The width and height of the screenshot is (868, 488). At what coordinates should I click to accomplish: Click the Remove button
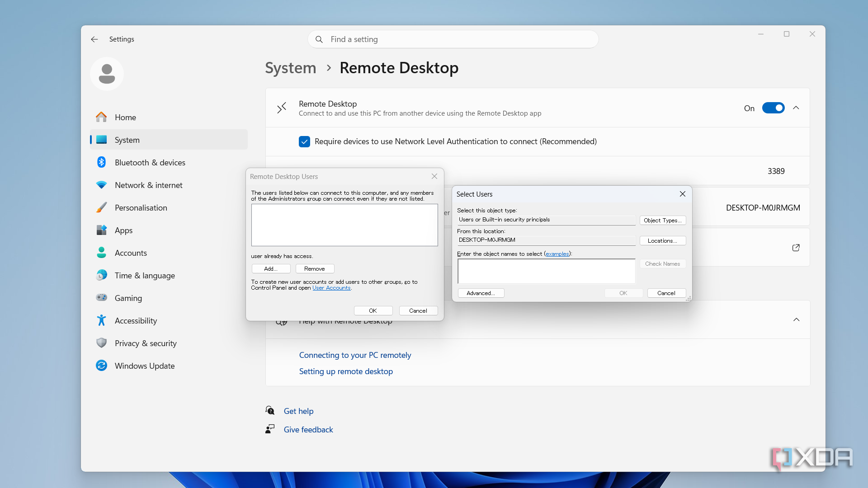pos(315,269)
